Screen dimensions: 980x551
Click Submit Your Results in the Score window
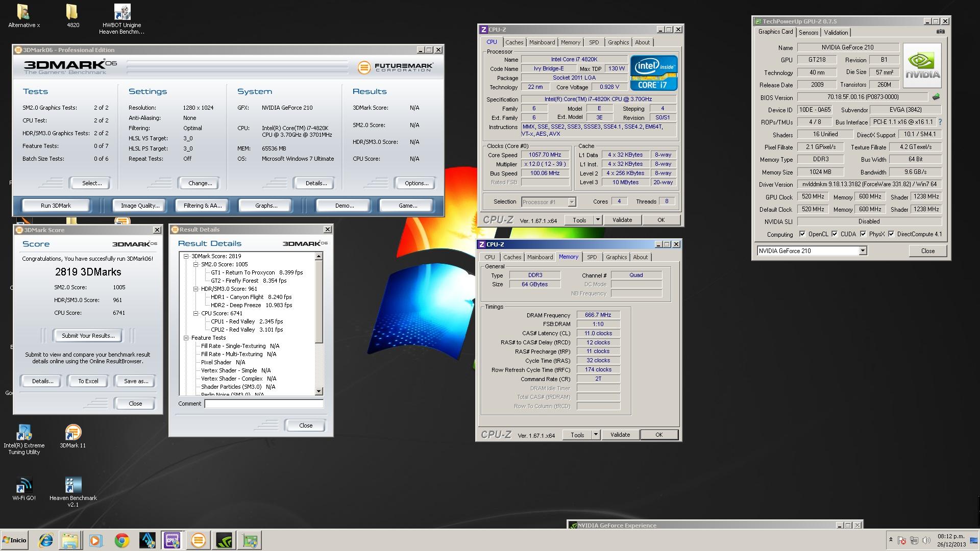tap(88, 336)
